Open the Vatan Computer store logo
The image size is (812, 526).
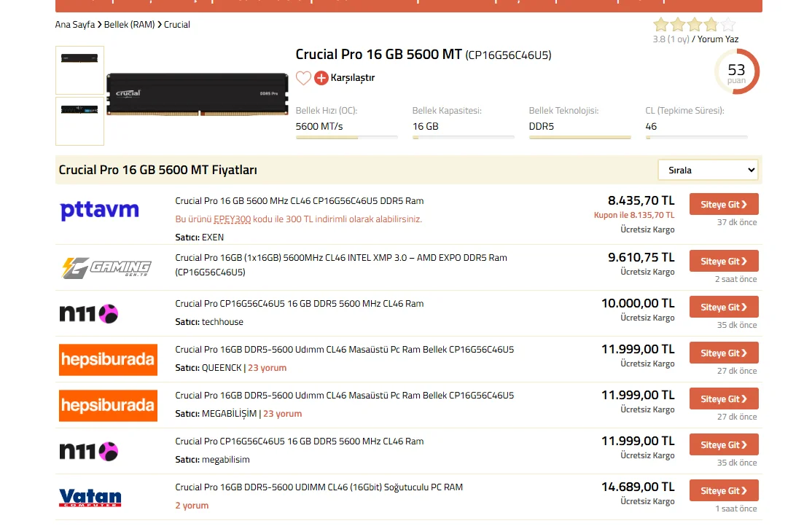point(90,497)
